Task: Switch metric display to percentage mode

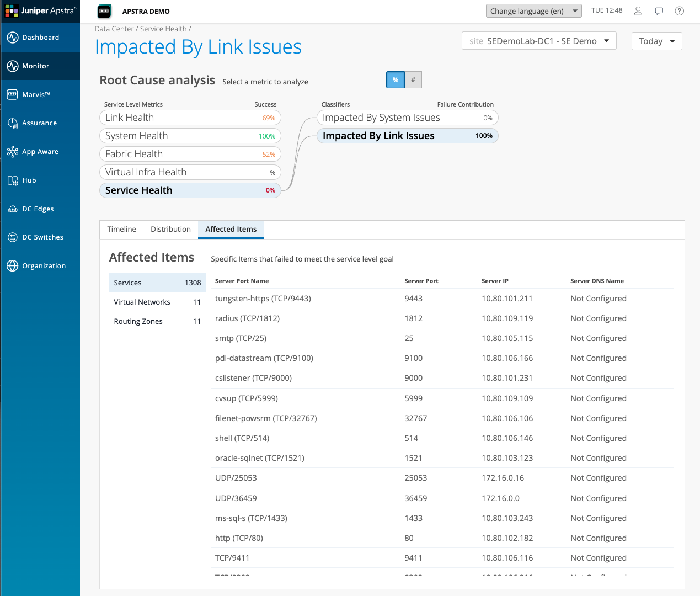Action: [395, 79]
